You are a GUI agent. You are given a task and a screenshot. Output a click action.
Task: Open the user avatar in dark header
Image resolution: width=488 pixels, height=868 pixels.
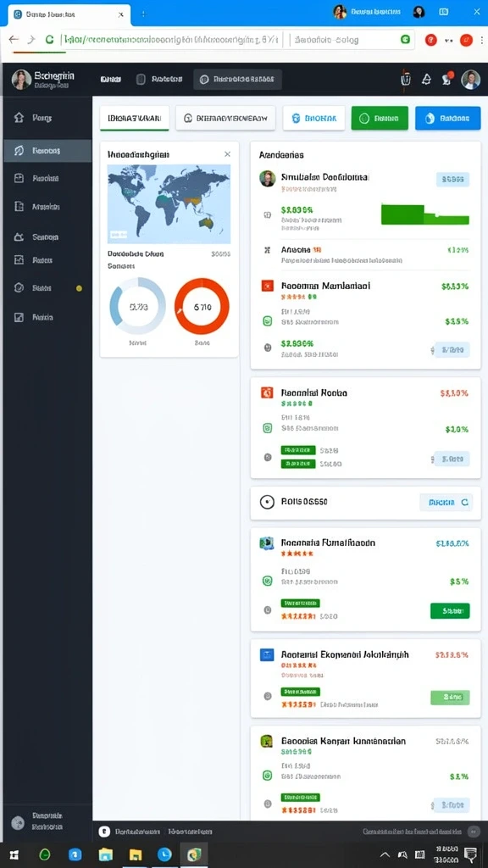pyautogui.click(x=470, y=79)
